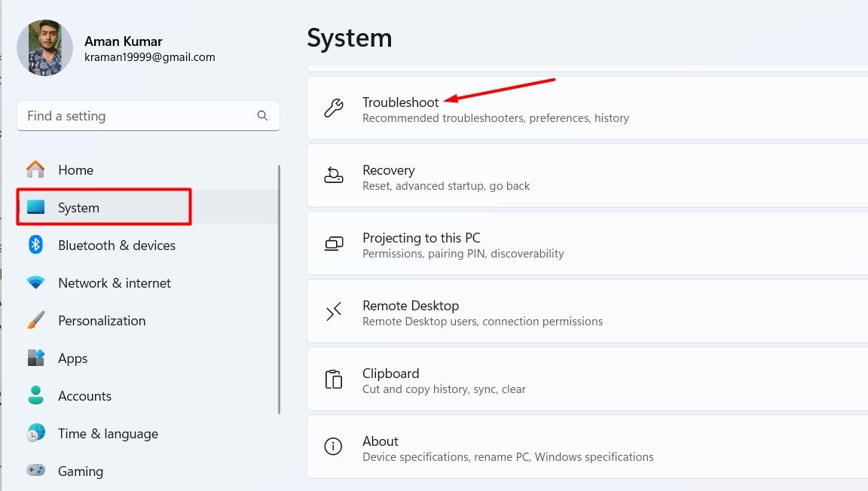Go to Network & internet settings
The width and height of the screenshot is (868, 491).
[148, 283]
